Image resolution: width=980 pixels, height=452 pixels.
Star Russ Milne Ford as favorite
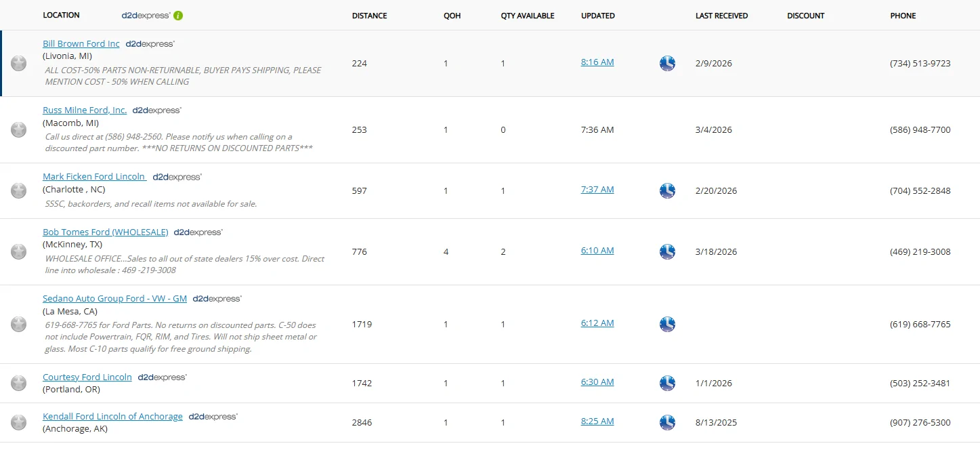pyautogui.click(x=19, y=130)
